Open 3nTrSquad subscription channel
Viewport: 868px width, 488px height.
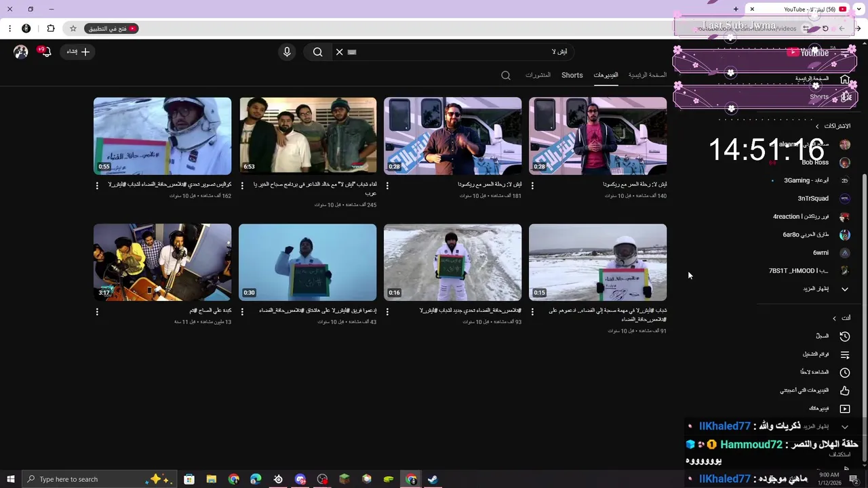coord(813,199)
